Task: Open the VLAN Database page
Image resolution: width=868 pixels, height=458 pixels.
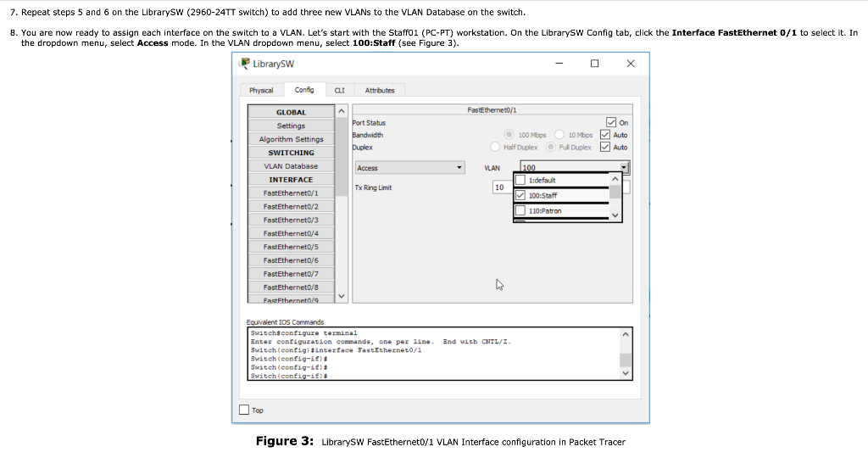Action: 292,166
